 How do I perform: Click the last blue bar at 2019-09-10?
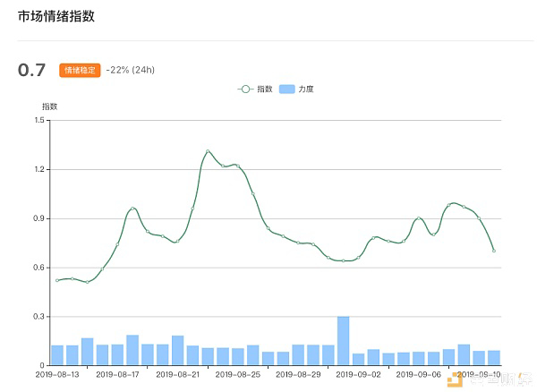494,358
